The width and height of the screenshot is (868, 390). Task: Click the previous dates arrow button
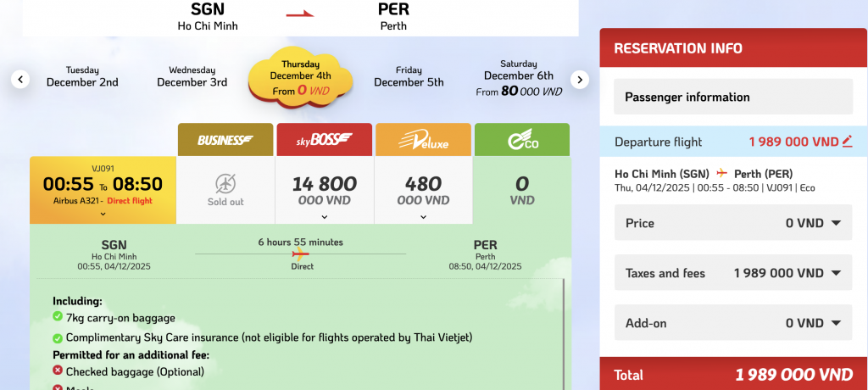[21, 80]
